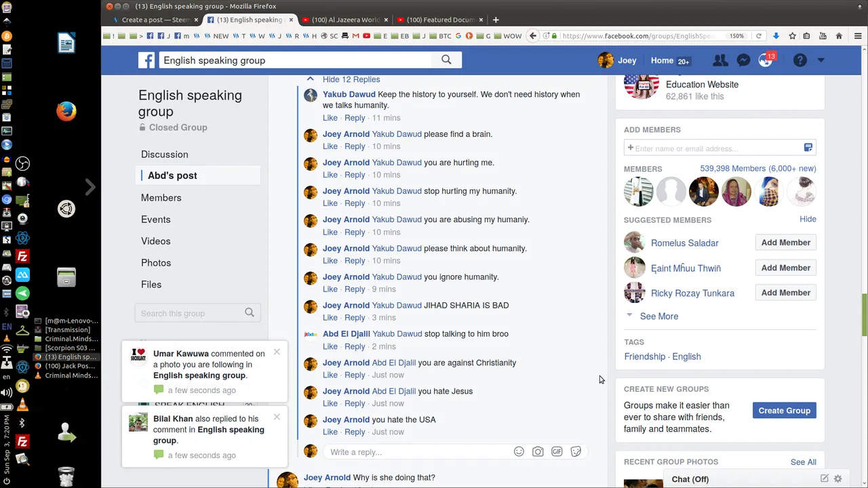This screenshot has width=868, height=488.
Task: Open 539,398 Members count link
Action: pos(757,168)
